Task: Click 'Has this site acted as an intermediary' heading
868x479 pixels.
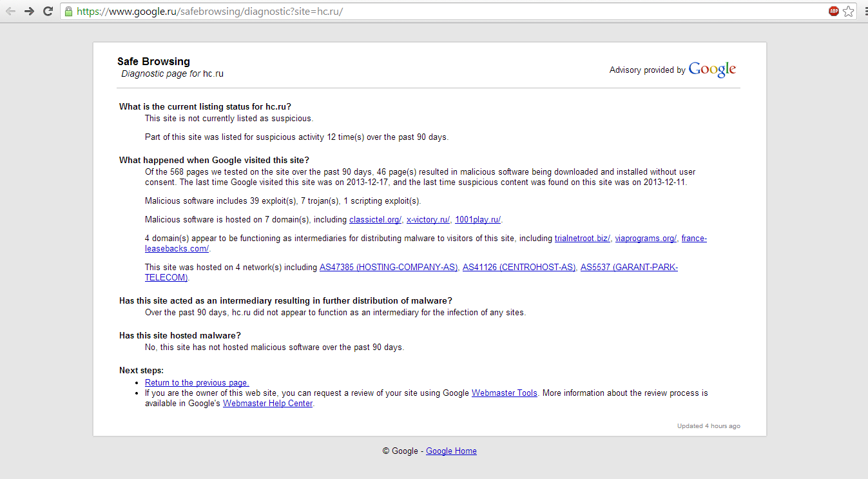Action: 285,301
